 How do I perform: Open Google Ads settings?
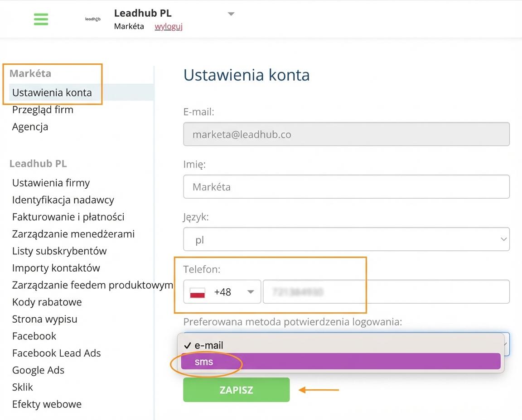(38, 370)
